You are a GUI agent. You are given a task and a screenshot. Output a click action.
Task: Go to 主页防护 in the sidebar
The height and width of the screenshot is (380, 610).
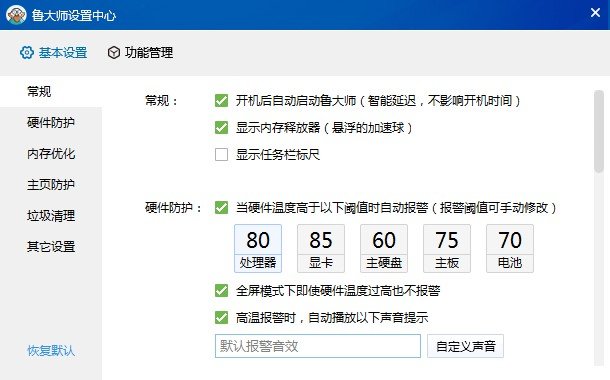pyautogui.click(x=51, y=184)
